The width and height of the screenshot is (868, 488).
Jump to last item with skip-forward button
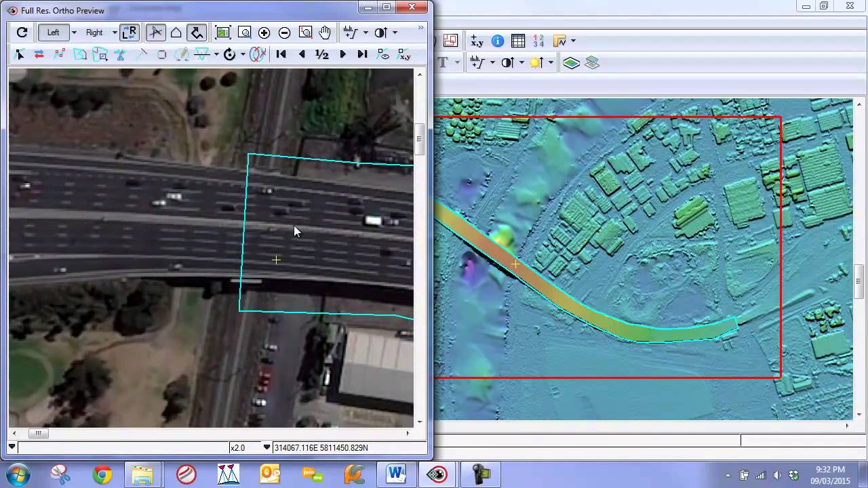(x=363, y=54)
